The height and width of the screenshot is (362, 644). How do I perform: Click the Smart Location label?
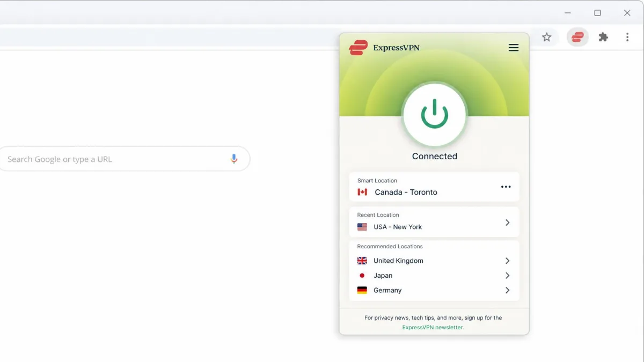pos(377,181)
